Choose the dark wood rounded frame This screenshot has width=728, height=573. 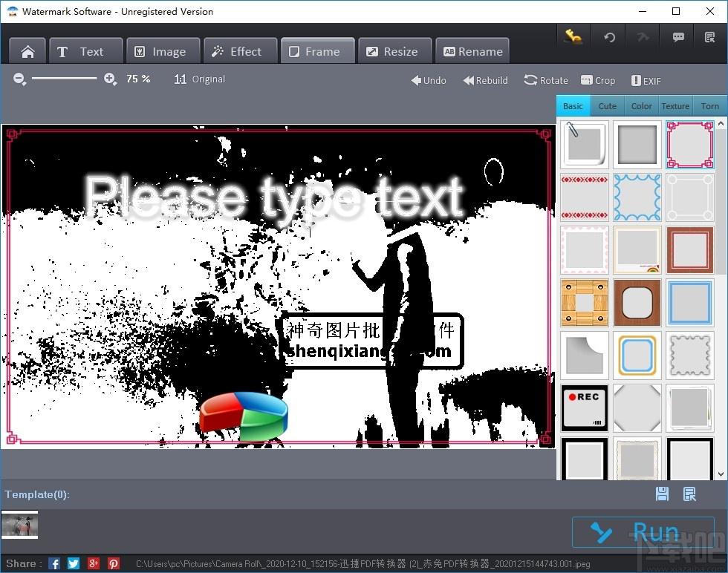(x=637, y=303)
